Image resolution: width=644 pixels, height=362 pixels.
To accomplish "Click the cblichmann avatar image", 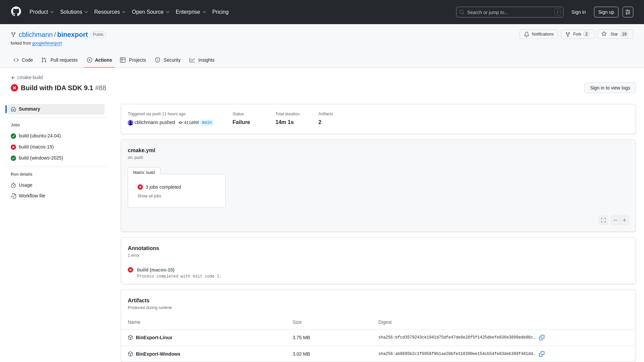I will tap(130, 123).
